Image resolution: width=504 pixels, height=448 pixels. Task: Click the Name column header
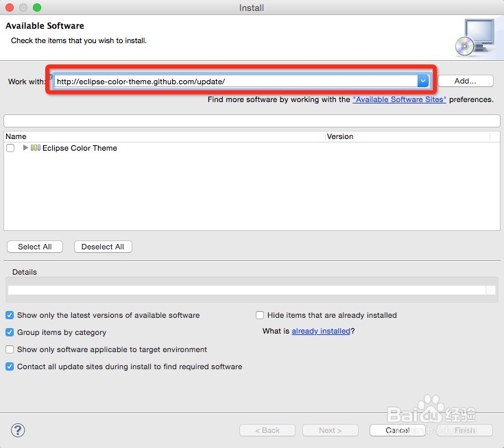pos(165,136)
